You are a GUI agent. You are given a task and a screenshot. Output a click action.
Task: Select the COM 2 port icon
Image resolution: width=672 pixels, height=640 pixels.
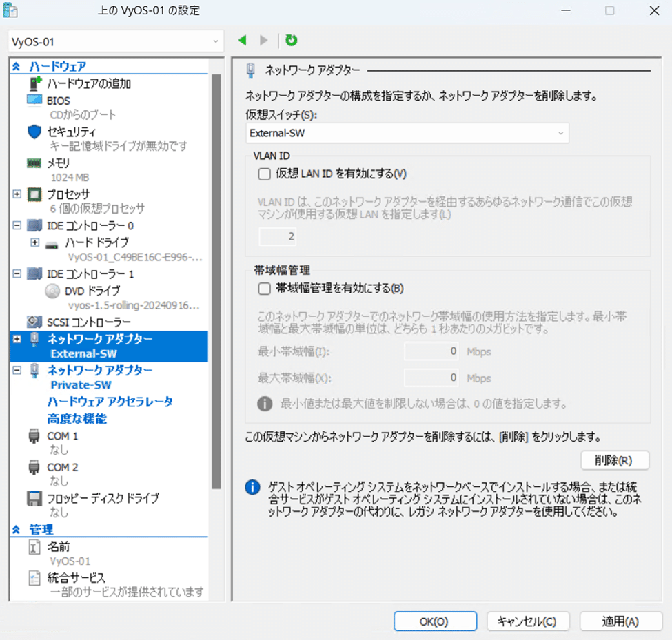34,467
